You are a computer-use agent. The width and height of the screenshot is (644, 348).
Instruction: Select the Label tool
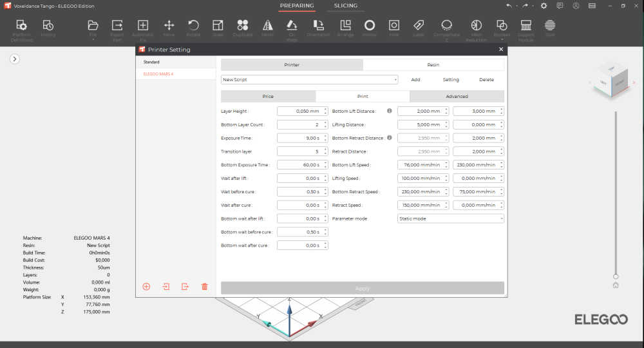(419, 28)
